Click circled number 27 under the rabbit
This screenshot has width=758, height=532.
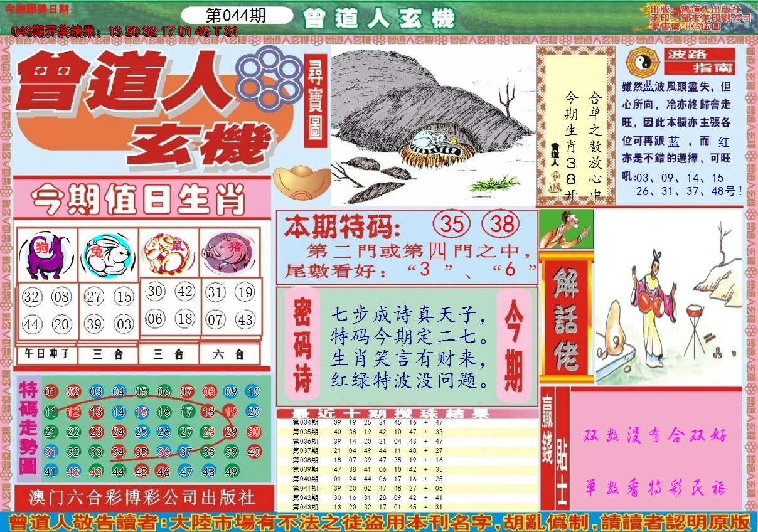[94, 296]
